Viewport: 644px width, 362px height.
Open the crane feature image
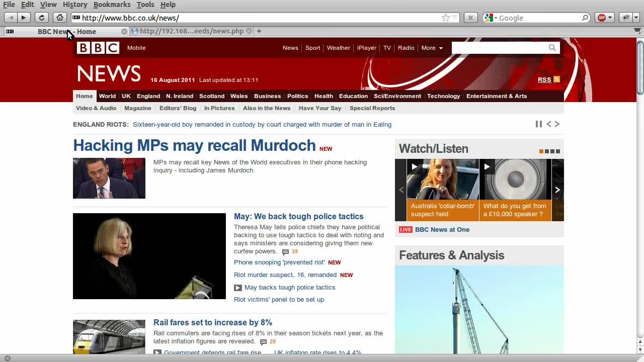[479, 310]
